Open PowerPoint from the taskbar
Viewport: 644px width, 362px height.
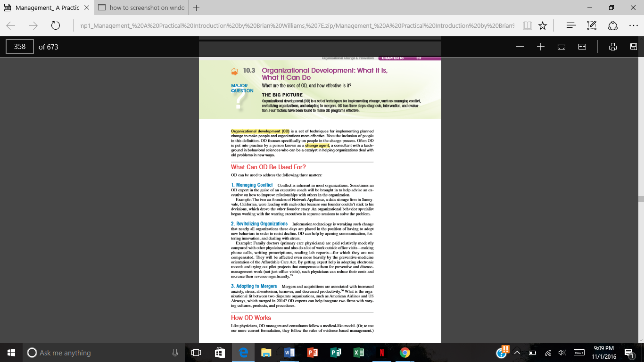313,353
